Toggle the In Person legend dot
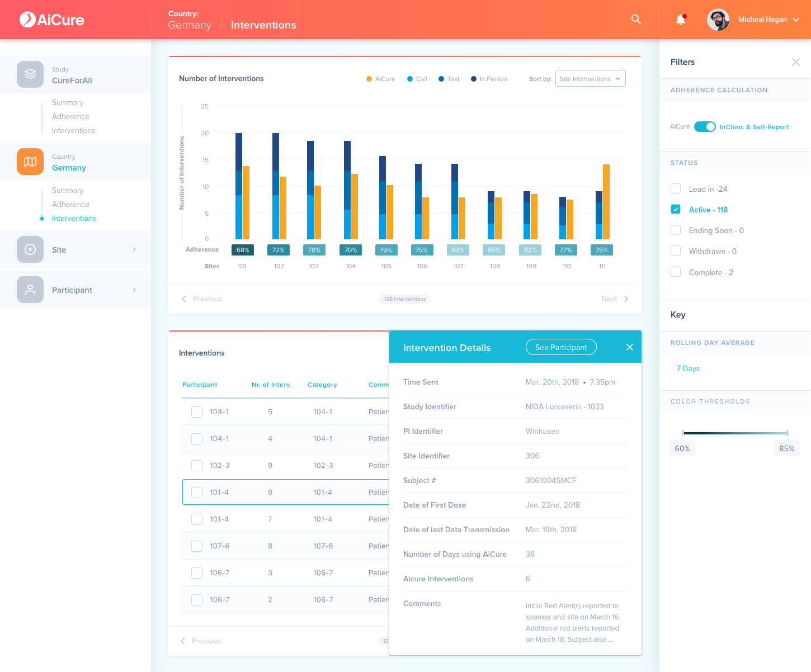 pos(474,79)
